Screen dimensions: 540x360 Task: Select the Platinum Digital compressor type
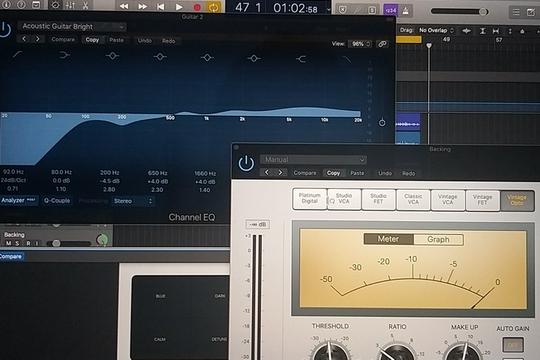310,198
